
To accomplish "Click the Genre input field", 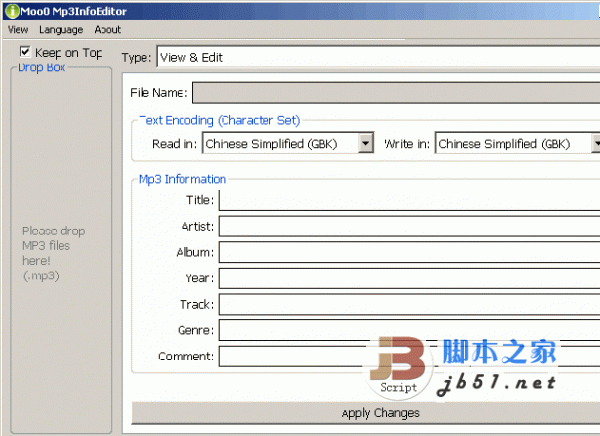I will pos(409,330).
